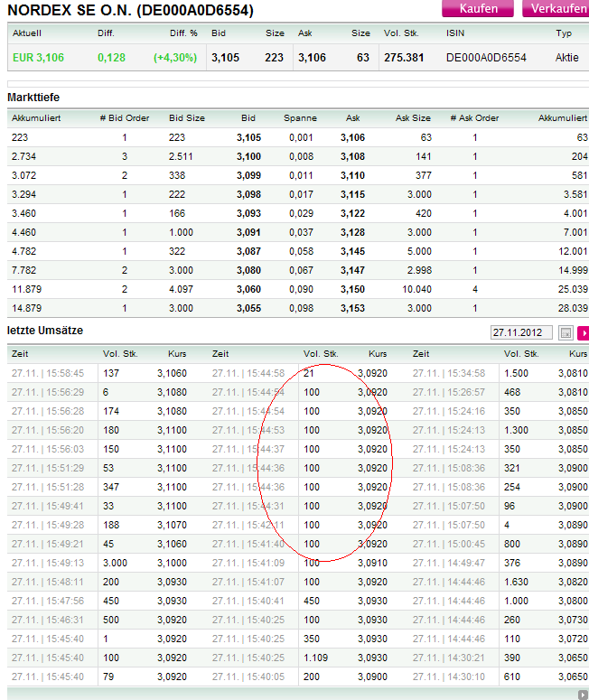Click the # Bid Order column header
Screen dimensions: 589x700
point(125,118)
